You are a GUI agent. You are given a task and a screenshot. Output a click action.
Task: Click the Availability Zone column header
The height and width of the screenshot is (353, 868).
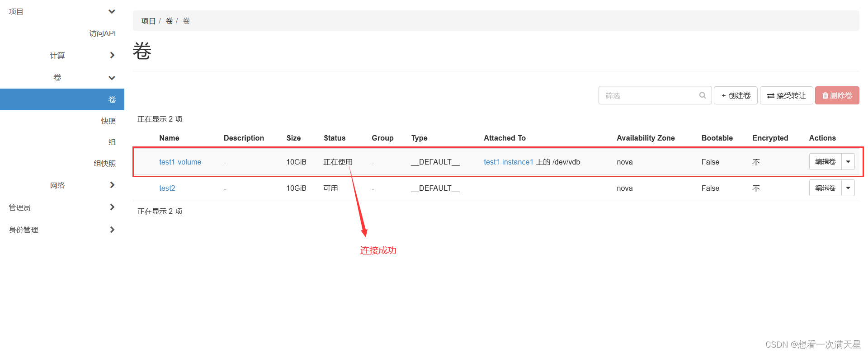click(646, 138)
